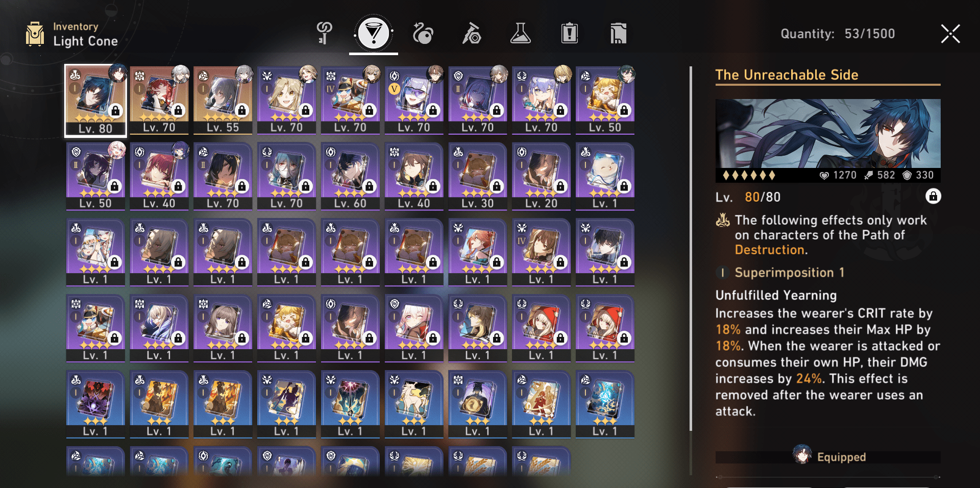Viewport: 980px width, 488px height.
Task: Click the Equipped character bar
Action: click(x=828, y=457)
